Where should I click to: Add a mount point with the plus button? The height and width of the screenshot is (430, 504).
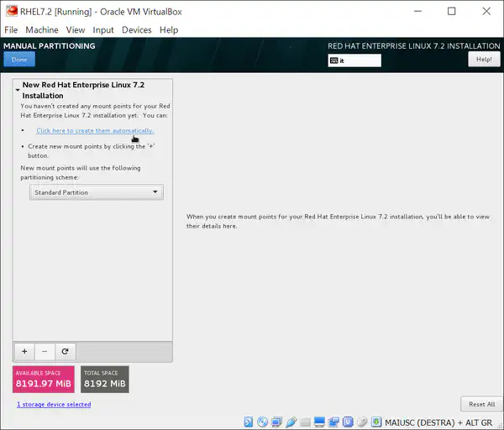point(24,351)
